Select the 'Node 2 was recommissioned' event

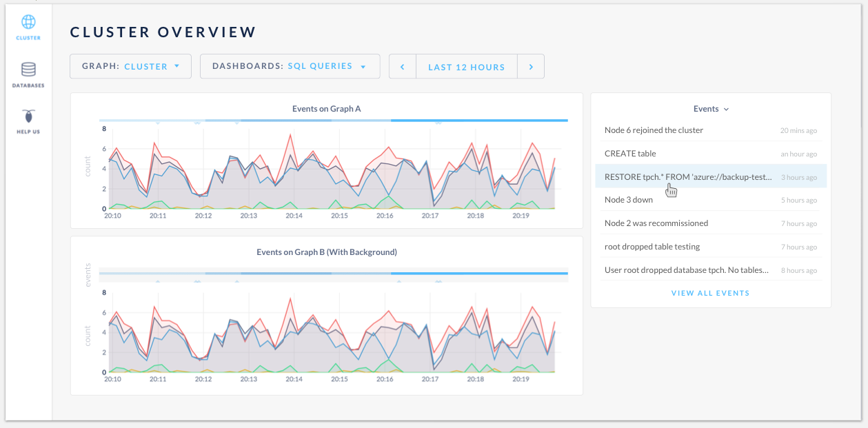[x=711, y=223]
